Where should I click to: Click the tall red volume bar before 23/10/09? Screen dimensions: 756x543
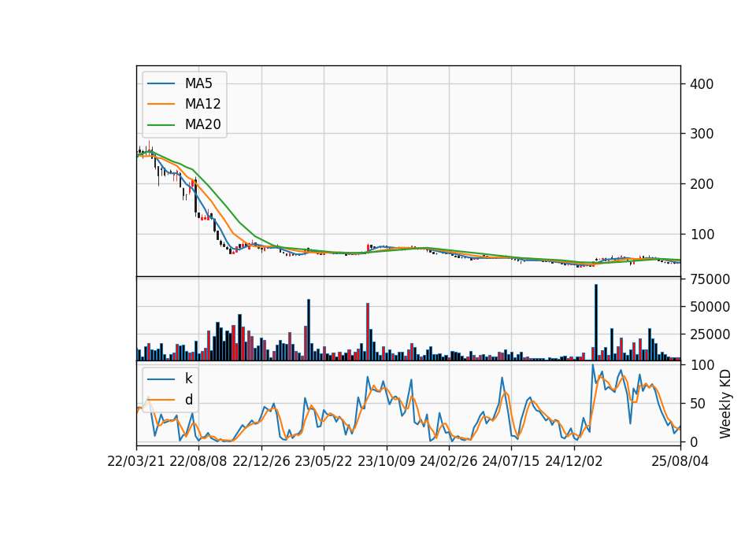pyautogui.click(x=368, y=331)
